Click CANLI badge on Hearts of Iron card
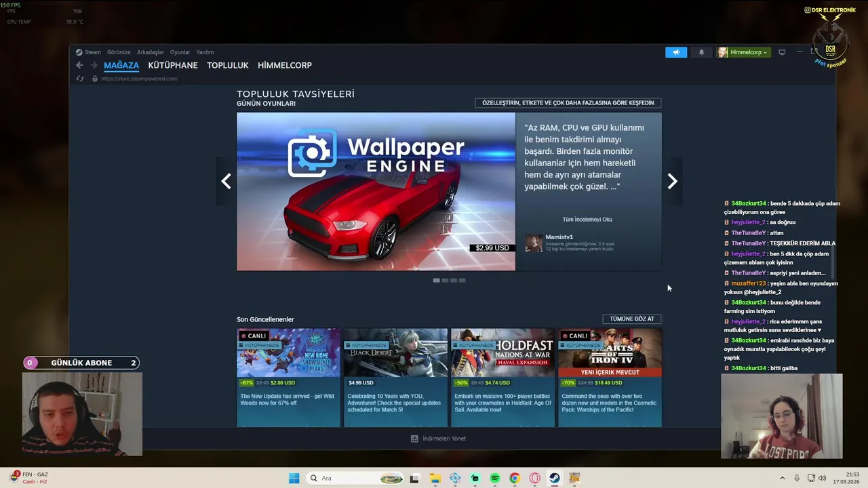 [574, 335]
